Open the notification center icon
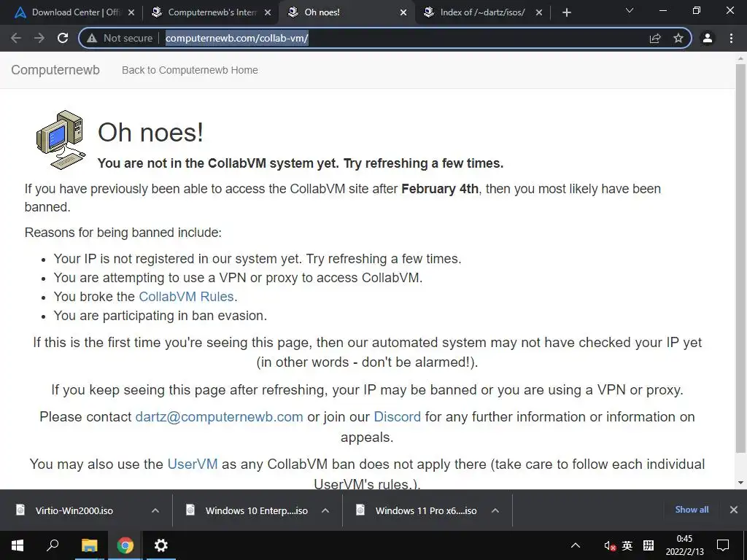The height and width of the screenshot is (560, 747). click(x=723, y=545)
